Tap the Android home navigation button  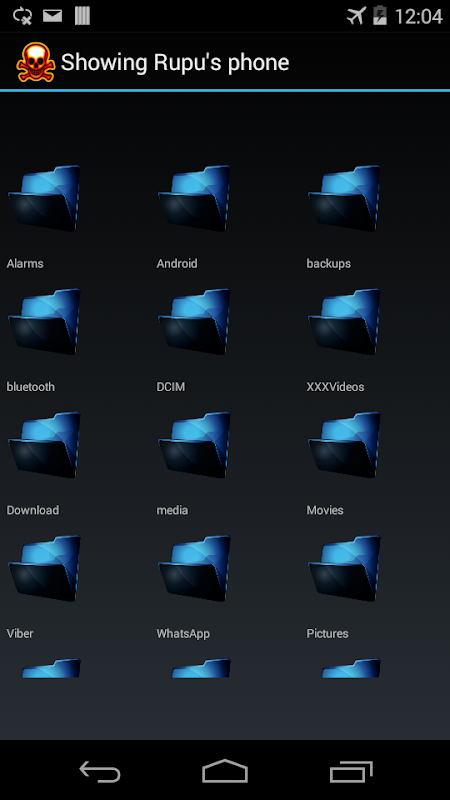tap(225, 771)
